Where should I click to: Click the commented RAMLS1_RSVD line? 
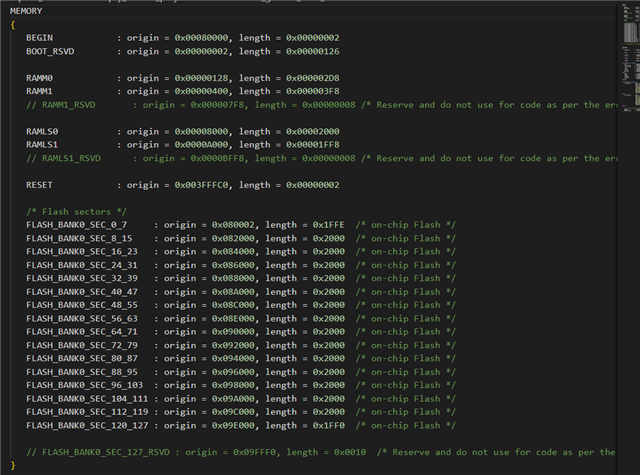coord(300,158)
